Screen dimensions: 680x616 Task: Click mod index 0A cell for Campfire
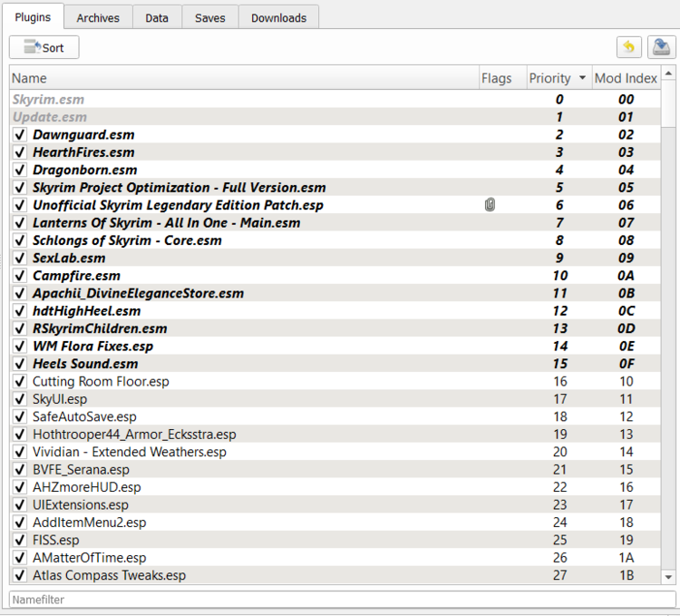click(x=627, y=276)
